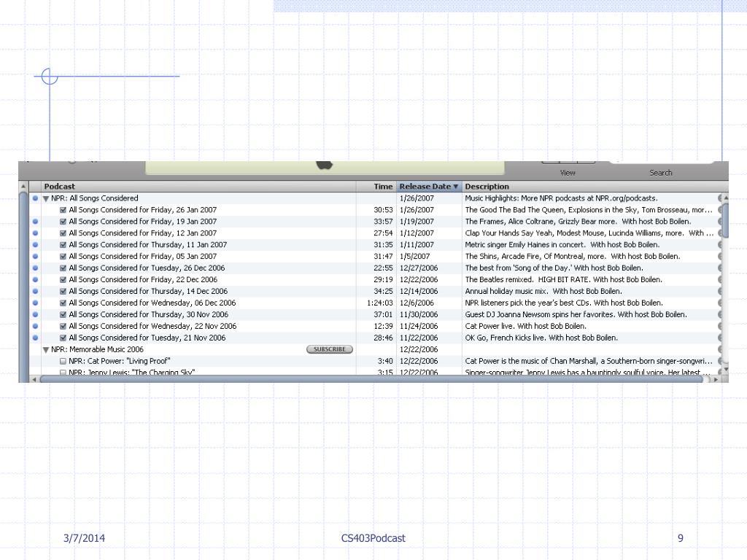Click the horizontal scrollbar thumb of the list
747x560 pixels.
[x=371, y=379]
